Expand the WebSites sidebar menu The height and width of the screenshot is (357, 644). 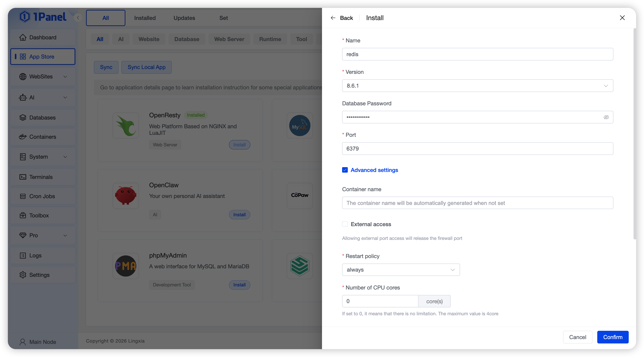pos(43,76)
